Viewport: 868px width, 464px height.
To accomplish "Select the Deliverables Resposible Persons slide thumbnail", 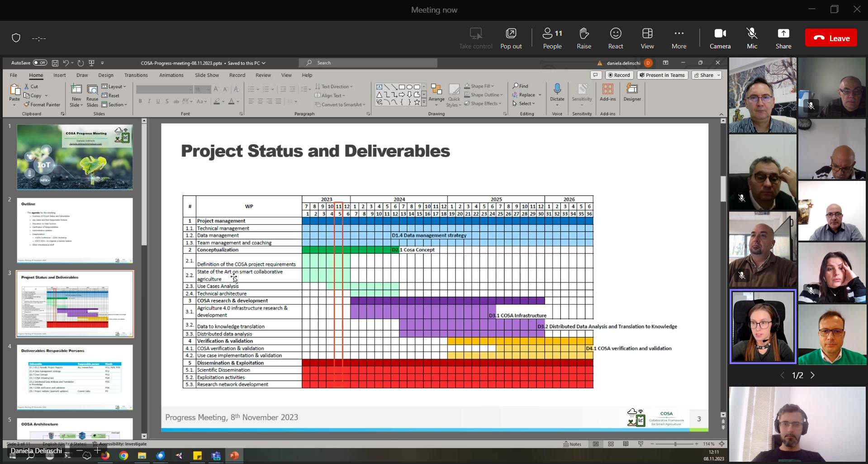I will [75, 377].
